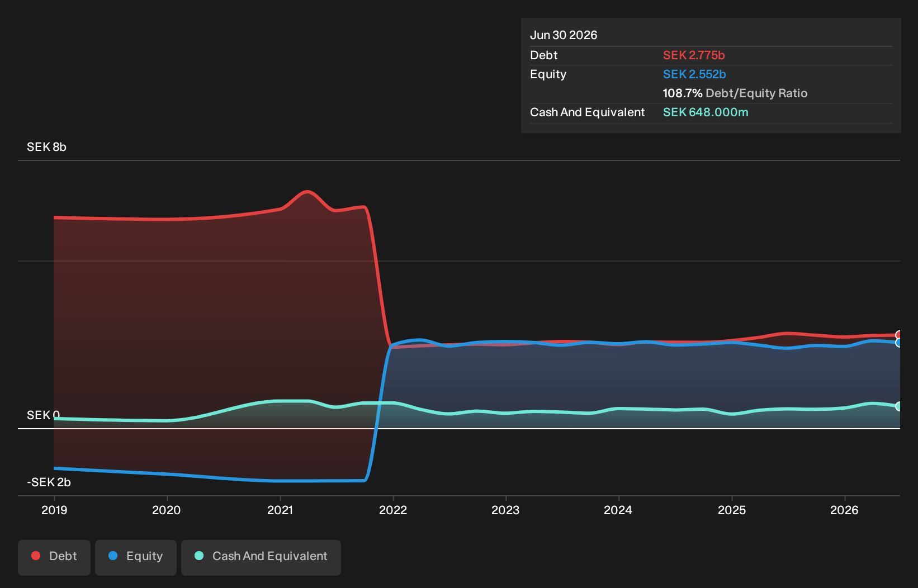
Task: Click the Cash And Equivalent tooltip label
Action: (x=587, y=112)
